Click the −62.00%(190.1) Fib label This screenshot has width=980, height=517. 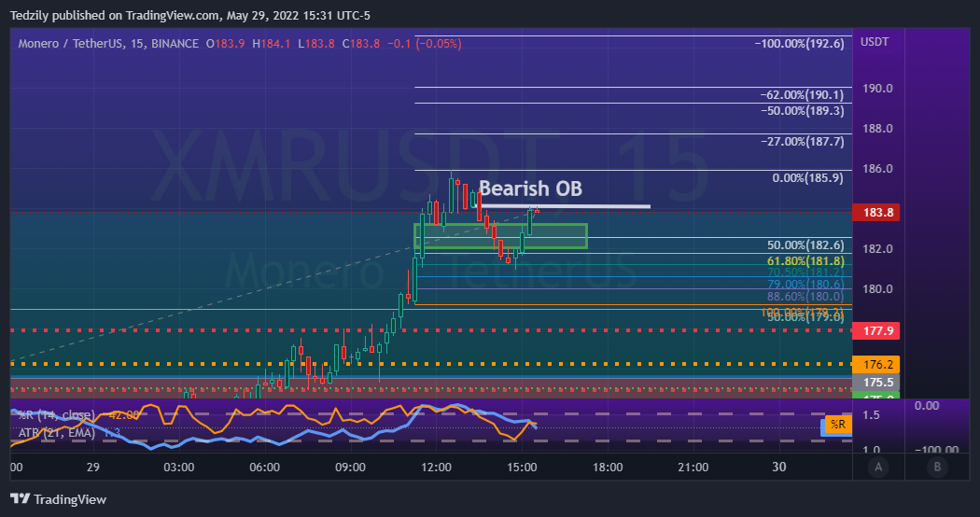[802, 95]
